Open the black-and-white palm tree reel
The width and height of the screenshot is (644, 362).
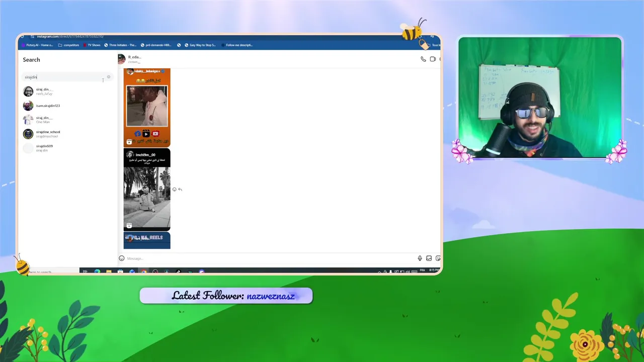[x=147, y=190]
